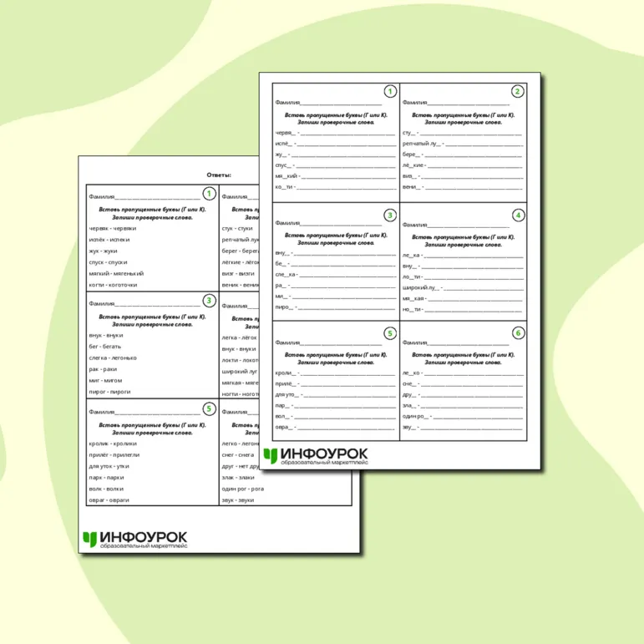Select the answer 'бег - бегать'
Viewport: 644px width, 644px height.
pyautogui.click(x=104, y=347)
